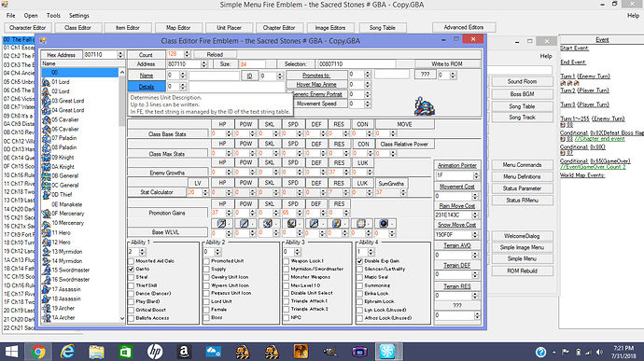
Task: Click the Rain Move Cost stepper arrows
Action: click(476, 215)
